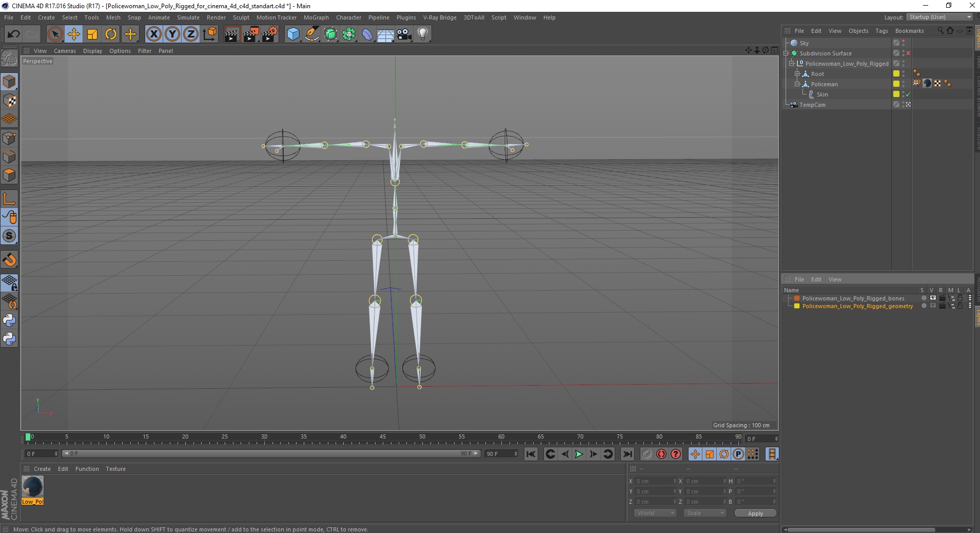Add a Camera object
This screenshot has height=533, width=980.
404,34
